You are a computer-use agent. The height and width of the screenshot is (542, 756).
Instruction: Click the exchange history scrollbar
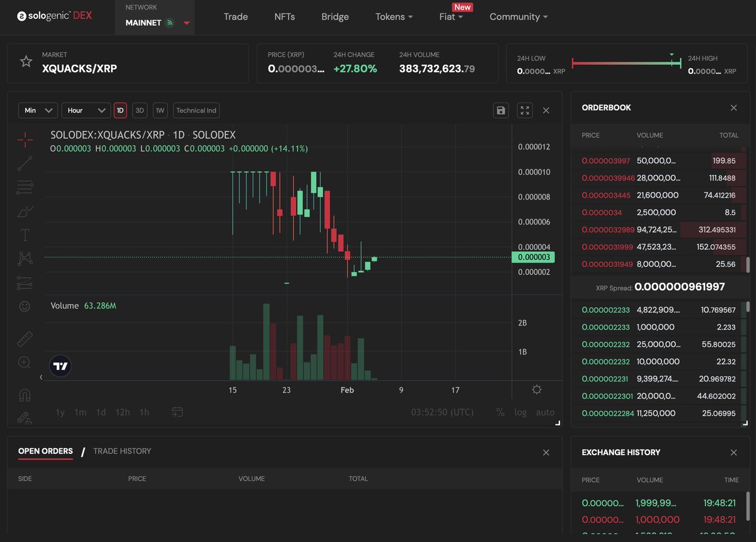point(748,507)
